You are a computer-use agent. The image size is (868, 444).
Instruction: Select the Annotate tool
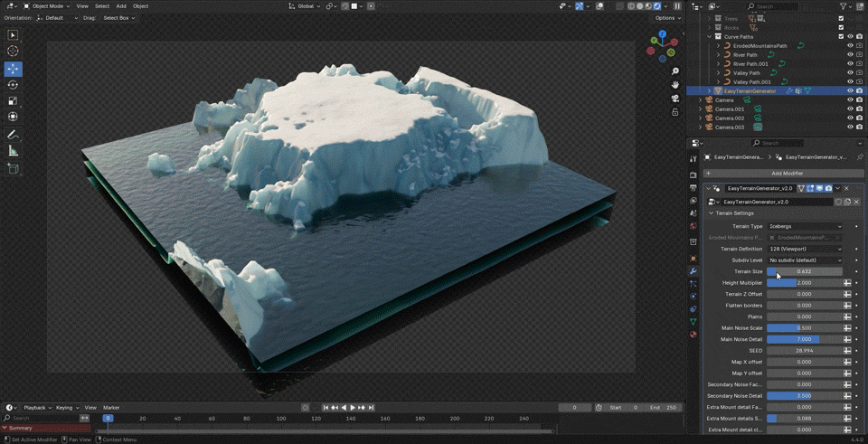coord(13,135)
